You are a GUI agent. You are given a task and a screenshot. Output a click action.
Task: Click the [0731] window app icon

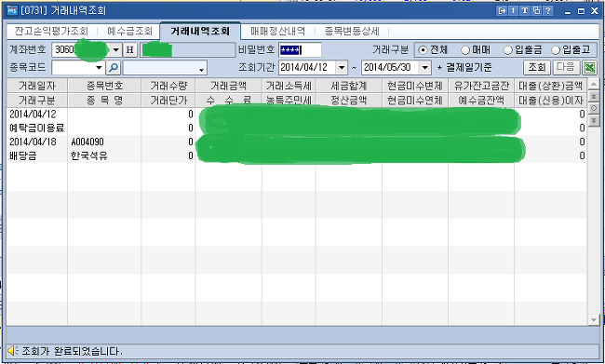(12, 10)
